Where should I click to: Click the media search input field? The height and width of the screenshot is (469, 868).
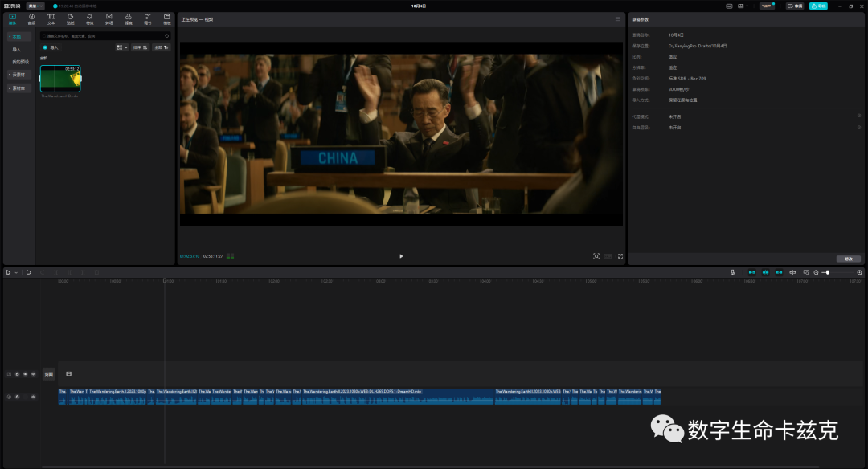point(105,36)
